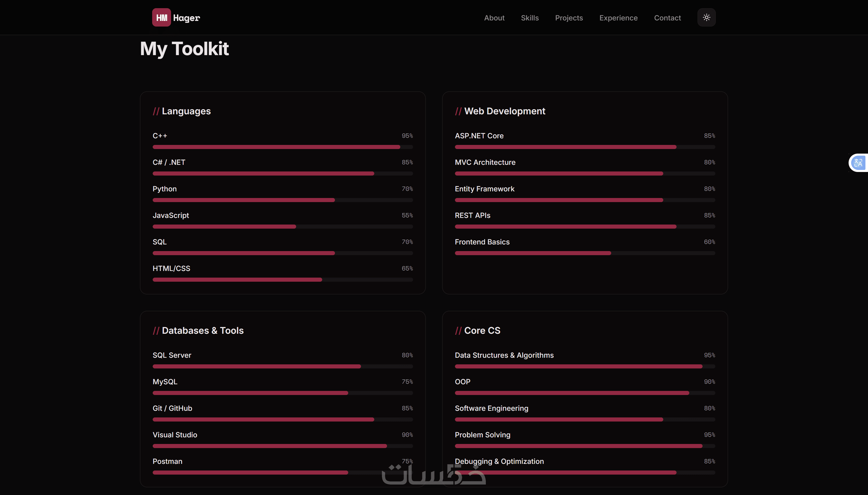Open the Contact nav link
Viewport: 868px width, 495px height.
[x=667, y=18]
